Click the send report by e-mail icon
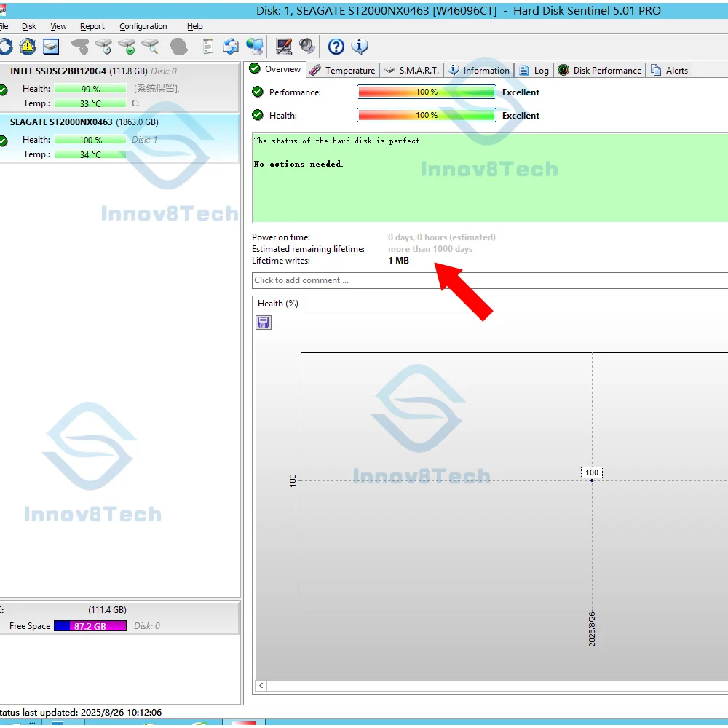 pyautogui.click(x=231, y=47)
